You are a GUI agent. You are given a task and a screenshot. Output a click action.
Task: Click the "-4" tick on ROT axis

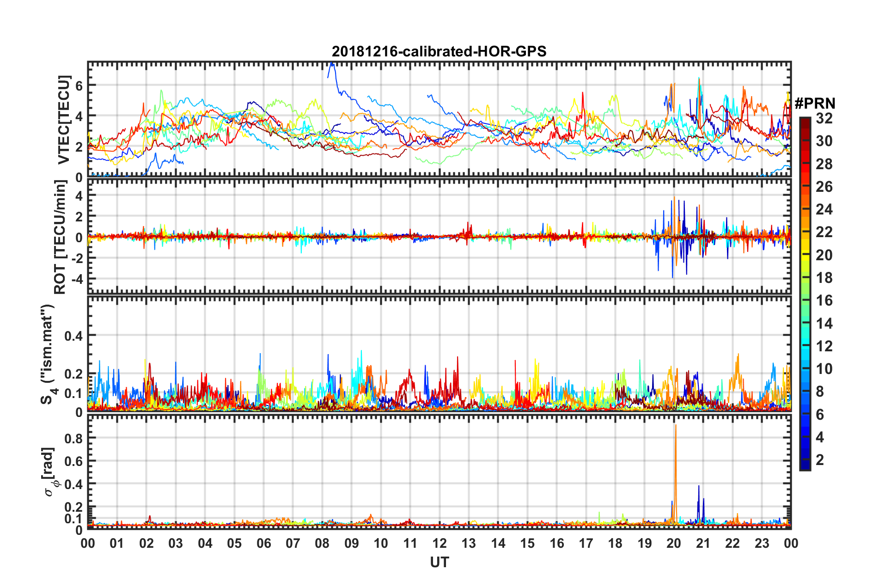pyautogui.click(x=76, y=279)
